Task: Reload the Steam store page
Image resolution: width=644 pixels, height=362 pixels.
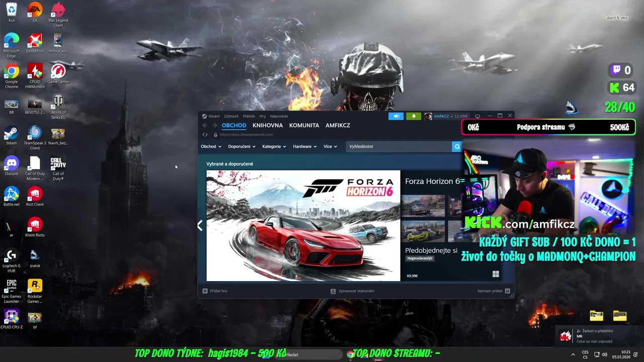Action: 205,135
